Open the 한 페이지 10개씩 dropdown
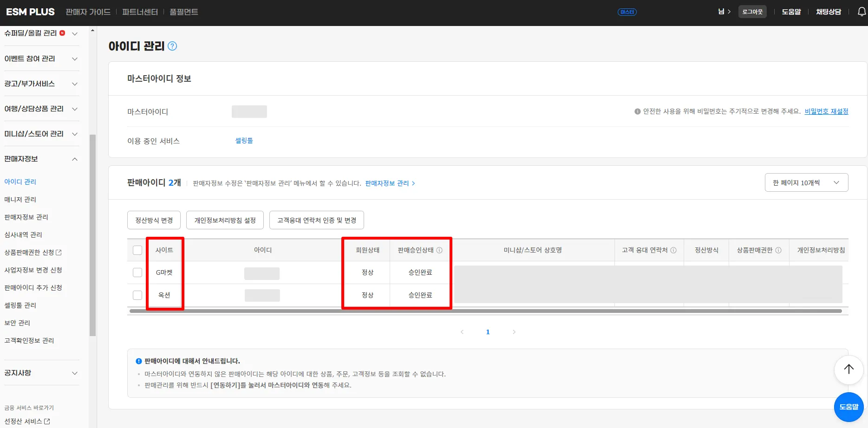Image resolution: width=868 pixels, height=428 pixels. point(806,182)
